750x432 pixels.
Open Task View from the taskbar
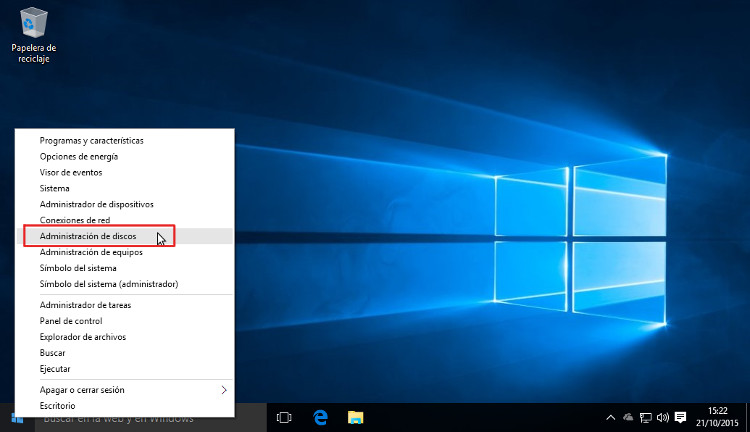[284, 418]
